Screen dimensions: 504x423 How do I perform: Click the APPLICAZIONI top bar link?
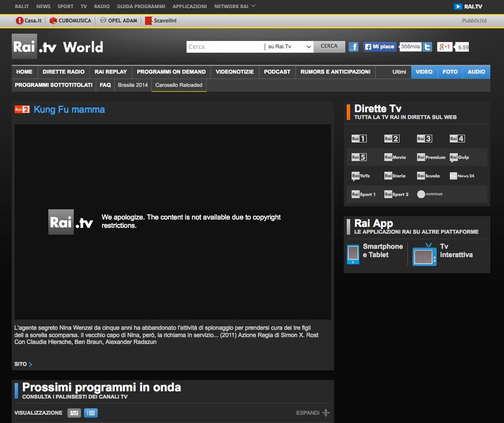tap(189, 6)
